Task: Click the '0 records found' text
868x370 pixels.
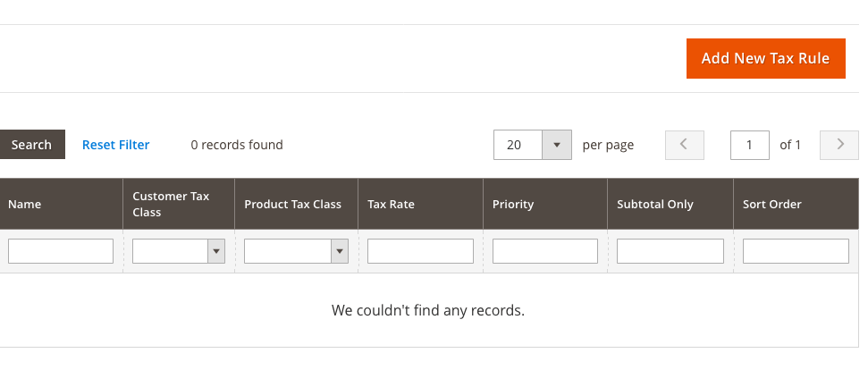Action: pyautogui.click(x=237, y=145)
